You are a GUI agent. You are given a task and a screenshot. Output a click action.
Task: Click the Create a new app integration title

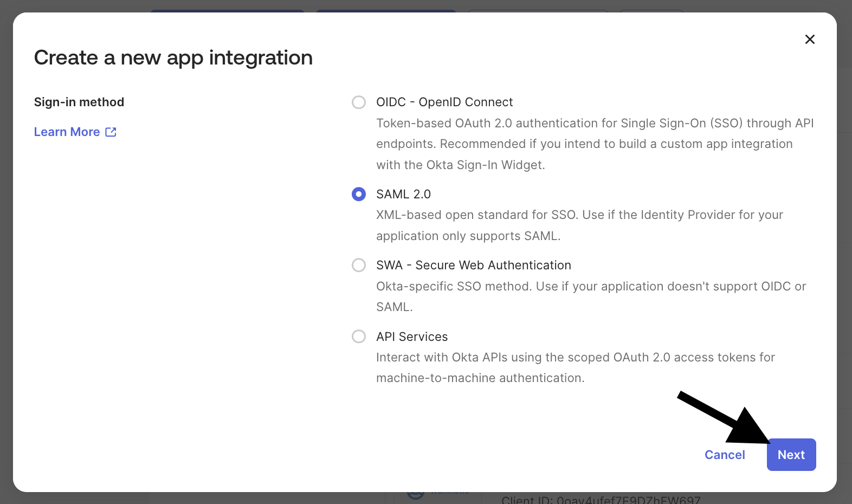[x=173, y=57]
